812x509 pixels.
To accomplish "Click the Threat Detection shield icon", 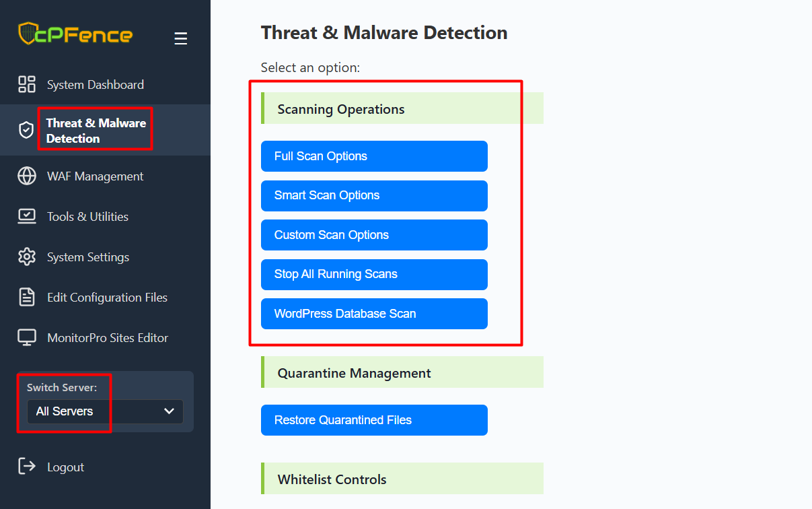I will 26,130.
